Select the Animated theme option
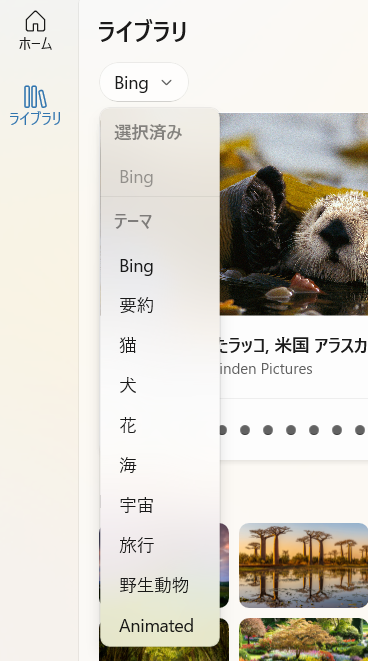Image resolution: width=368 pixels, height=661 pixels. point(160,626)
